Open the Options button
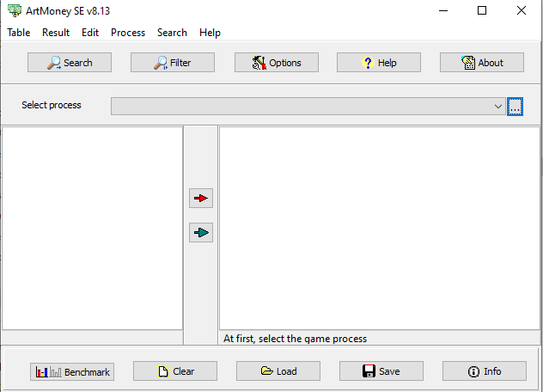543x392 pixels. 277,63
